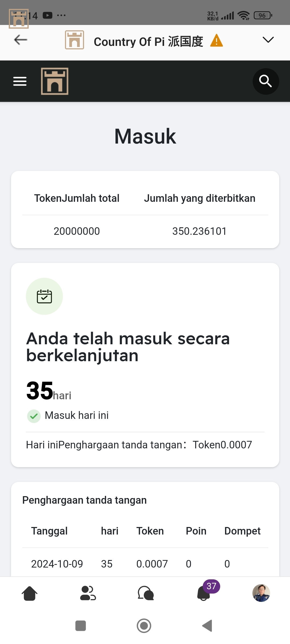Tap the Android back triangle button
This screenshot has height=644, width=290.
[x=207, y=626]
